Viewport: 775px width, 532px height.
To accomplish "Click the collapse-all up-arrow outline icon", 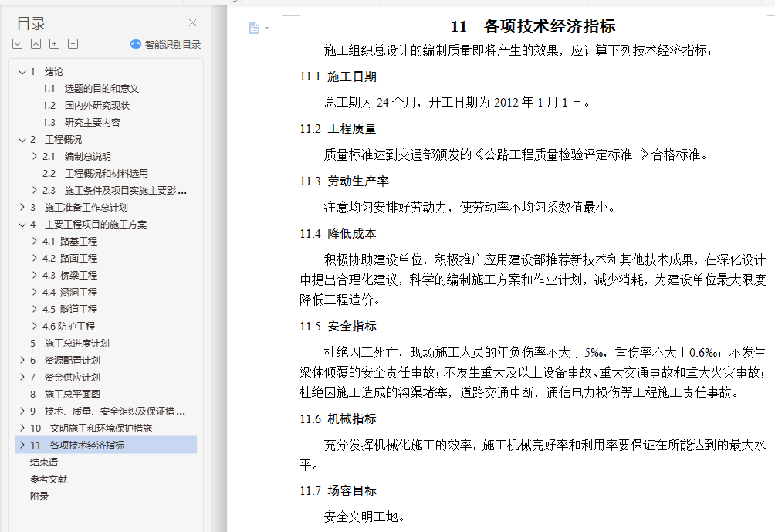I will coord(36,44).
